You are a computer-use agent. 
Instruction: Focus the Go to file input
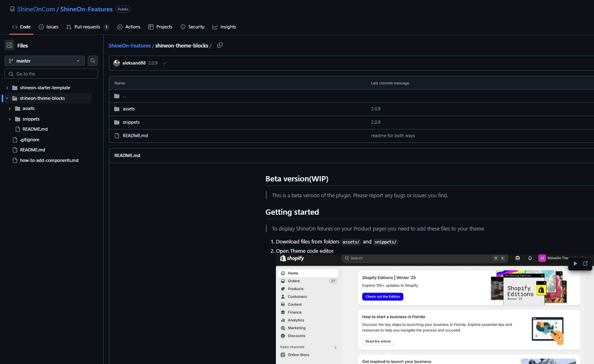click(x=51, y=74)
